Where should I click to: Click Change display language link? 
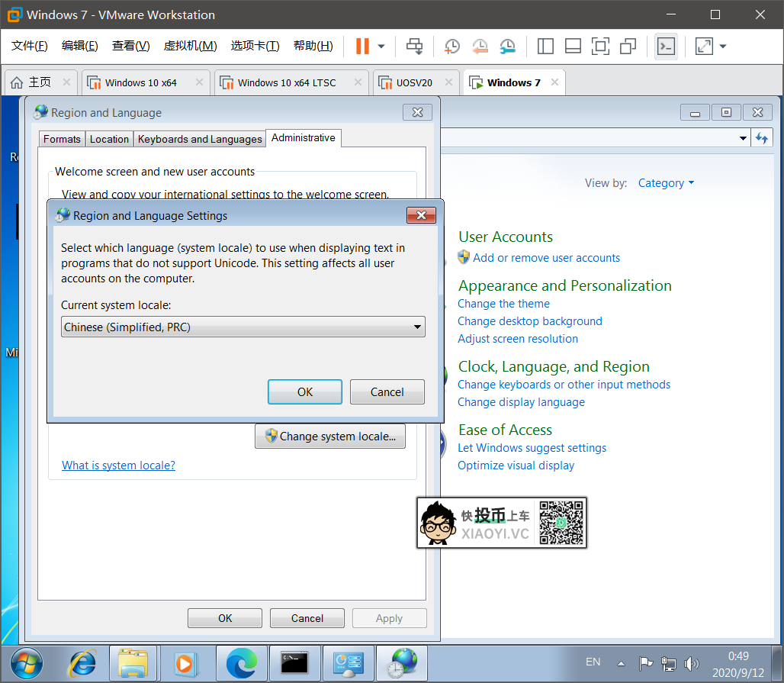click(x=521, y=402)
